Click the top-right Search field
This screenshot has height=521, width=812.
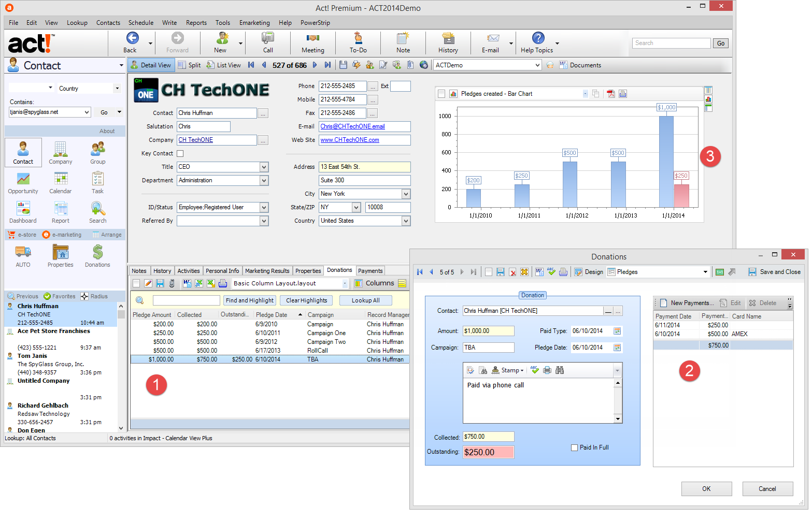pyautogui.click(x=671, y=43)
